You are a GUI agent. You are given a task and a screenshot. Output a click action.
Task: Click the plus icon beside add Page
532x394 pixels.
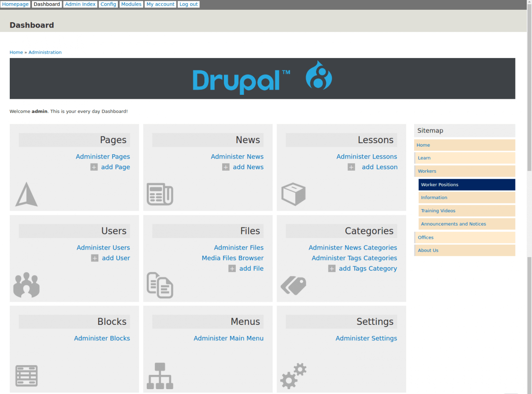point(94,167)
